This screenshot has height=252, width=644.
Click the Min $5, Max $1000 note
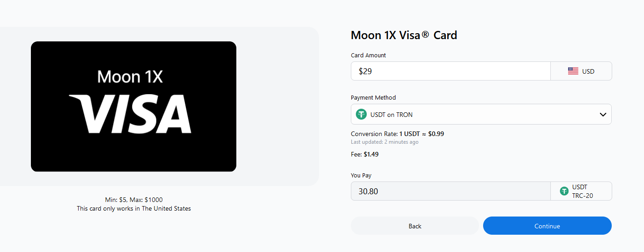(x=134, y=200)
